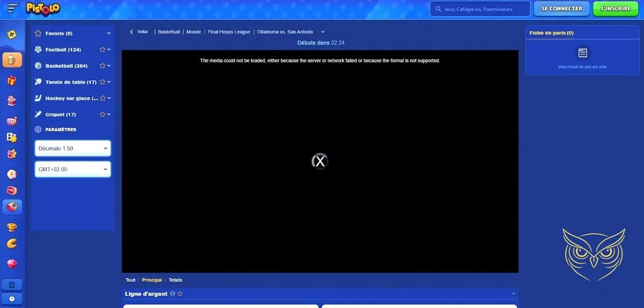Click the Paramètres gear icon
This screenshot has height=308, width=644.
tap(38, 130)
